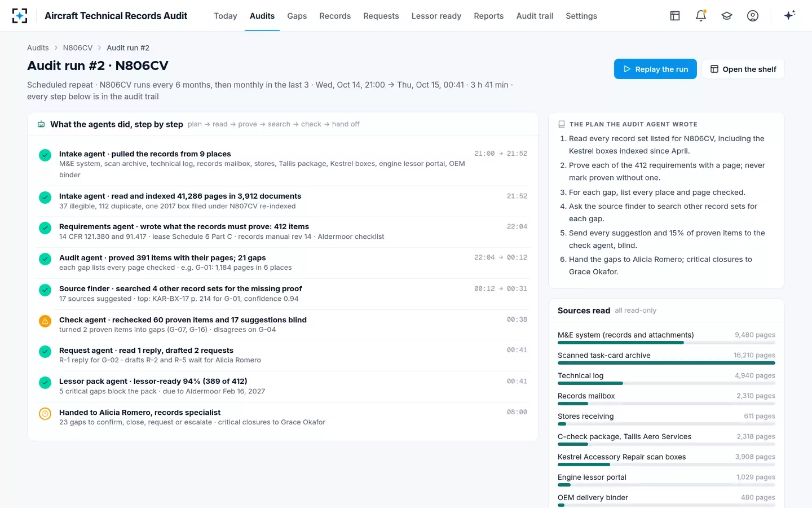Open the Records tab
The image size is (812, 508).
click(335, 16)
